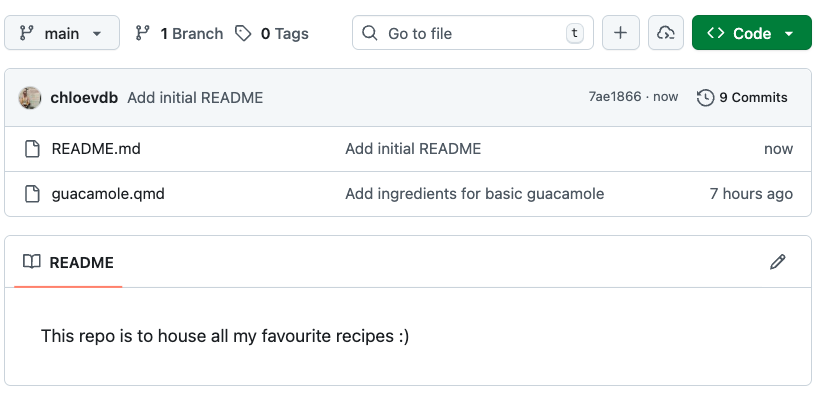Open commit hash 7ae1866
Image resolution: width=822 pixels, height=408 pixels.
pyautogui.click(x=614, y=97)
